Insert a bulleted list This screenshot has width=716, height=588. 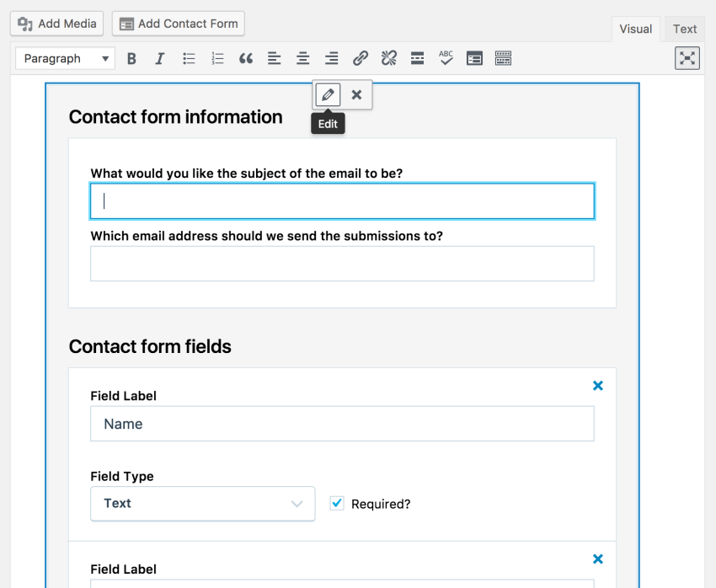click(x=189, y=58)
